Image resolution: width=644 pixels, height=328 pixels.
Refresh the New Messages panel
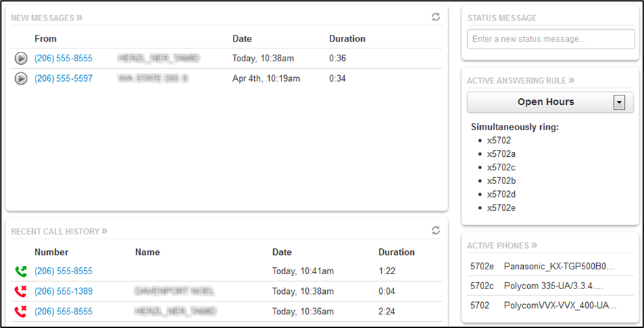pyautogui.click(x=436, y=17)
